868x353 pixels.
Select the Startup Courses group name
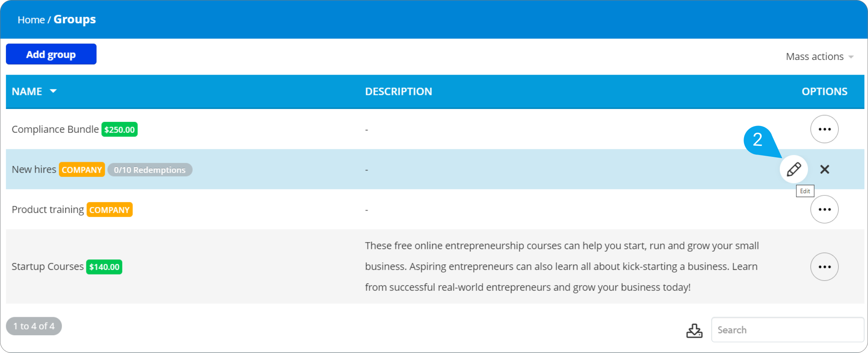[x=48, y=266]
